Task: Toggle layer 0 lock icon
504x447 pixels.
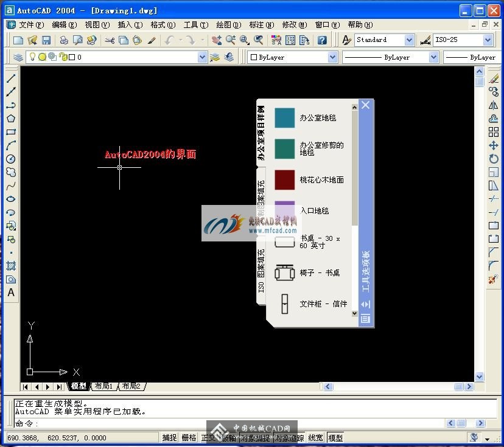Action: (x=63, y=57)
